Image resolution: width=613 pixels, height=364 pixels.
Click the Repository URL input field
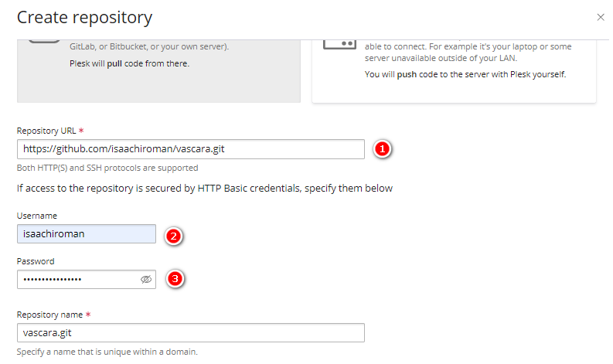tap(191, 149)
